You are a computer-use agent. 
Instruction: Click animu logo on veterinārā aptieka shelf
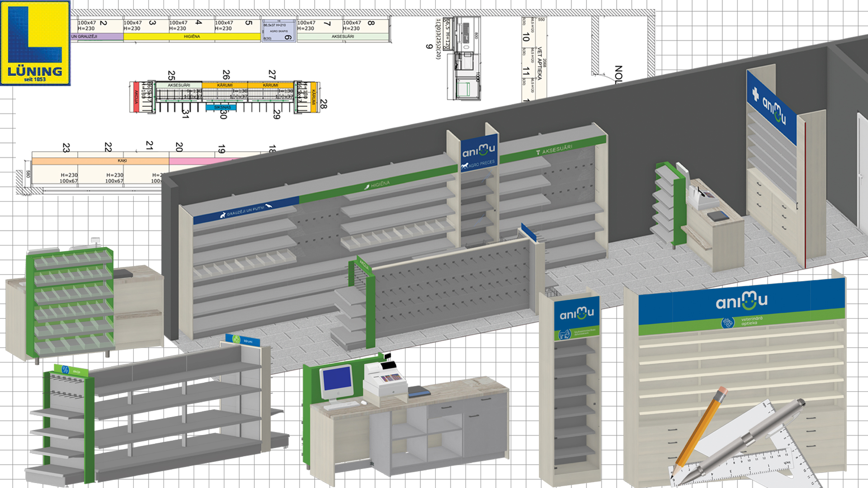pos(741,300)
